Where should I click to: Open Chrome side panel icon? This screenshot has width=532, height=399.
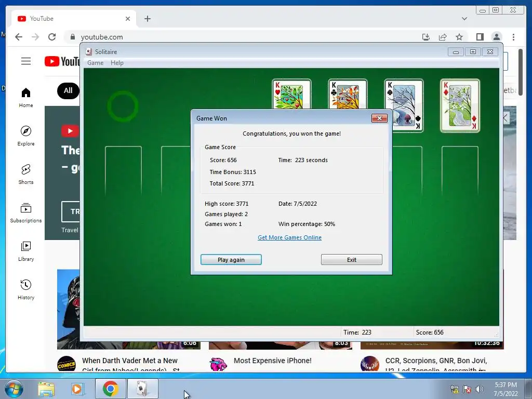coord(480,37)
